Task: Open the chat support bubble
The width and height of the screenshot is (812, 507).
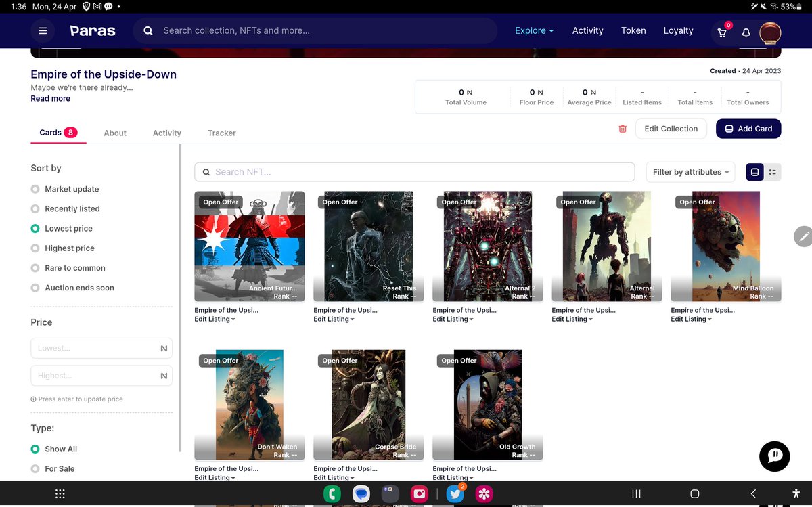Action: [775, 456]
